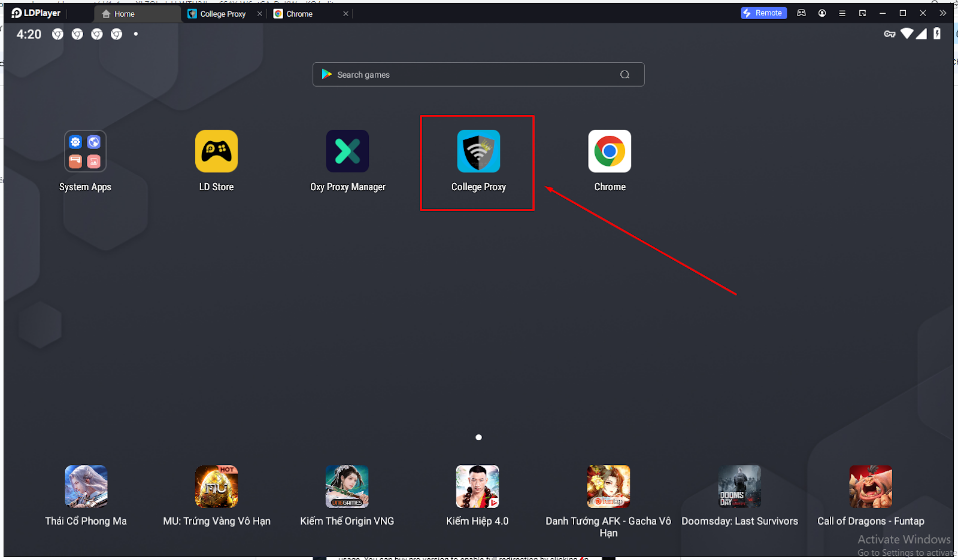Click the VPN key status icon
The height and width of the screenshot is (560, 958).
890,34
